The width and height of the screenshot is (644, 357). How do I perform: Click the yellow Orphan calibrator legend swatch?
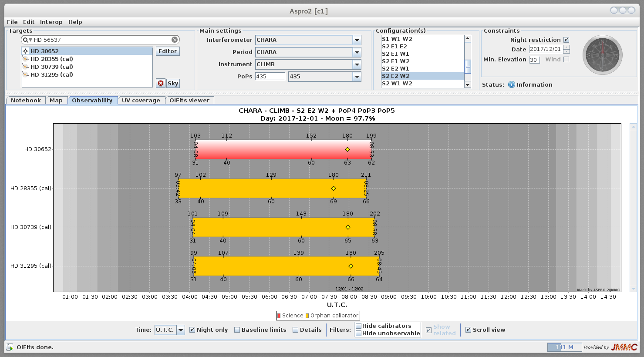(307, 316)
